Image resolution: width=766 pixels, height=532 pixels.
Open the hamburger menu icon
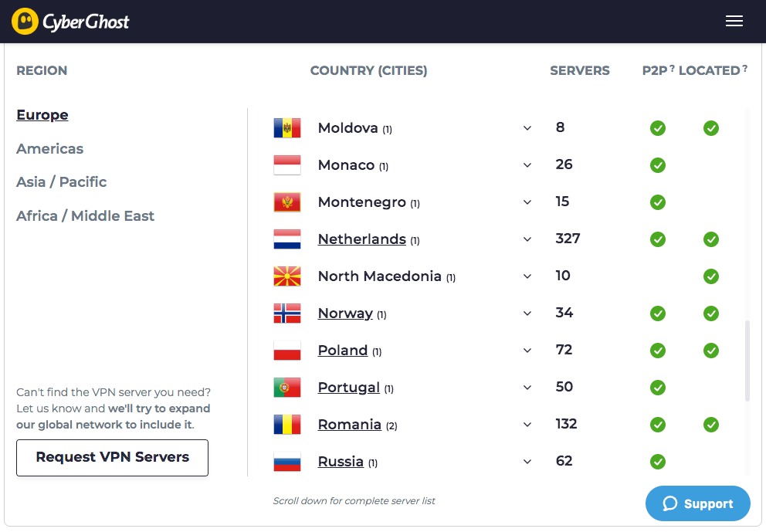[x=734, y=21]
